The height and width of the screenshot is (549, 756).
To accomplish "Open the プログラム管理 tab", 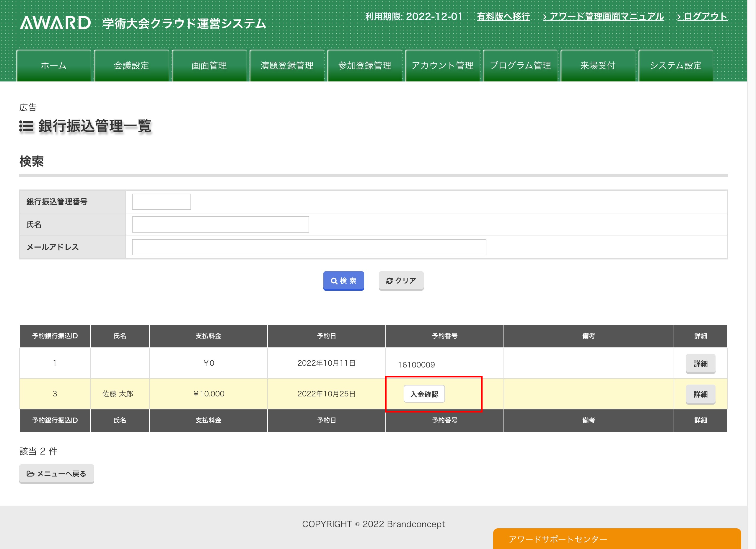I will pos(520,66).
